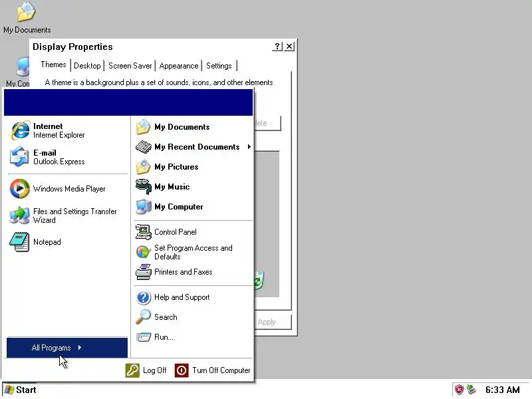Open Windows Media Player icon
The height and width of the screenshot is (399, 532).
tap(19, 189)
